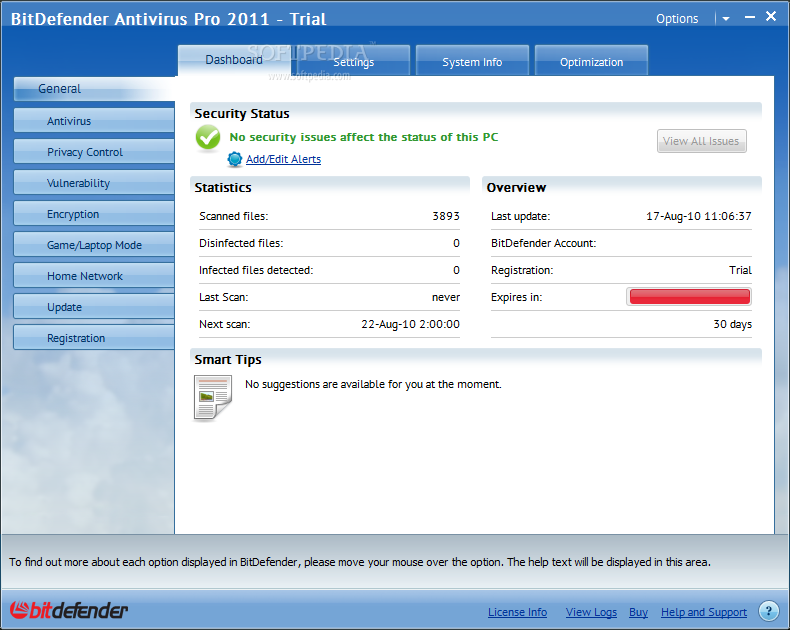Click the Last update timestamp 17-Aug-10 11:06:37

click(x=698, y=216)
